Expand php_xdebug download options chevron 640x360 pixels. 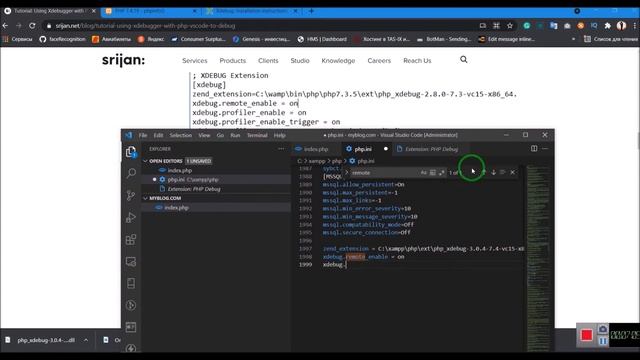[x=86, y=340]
